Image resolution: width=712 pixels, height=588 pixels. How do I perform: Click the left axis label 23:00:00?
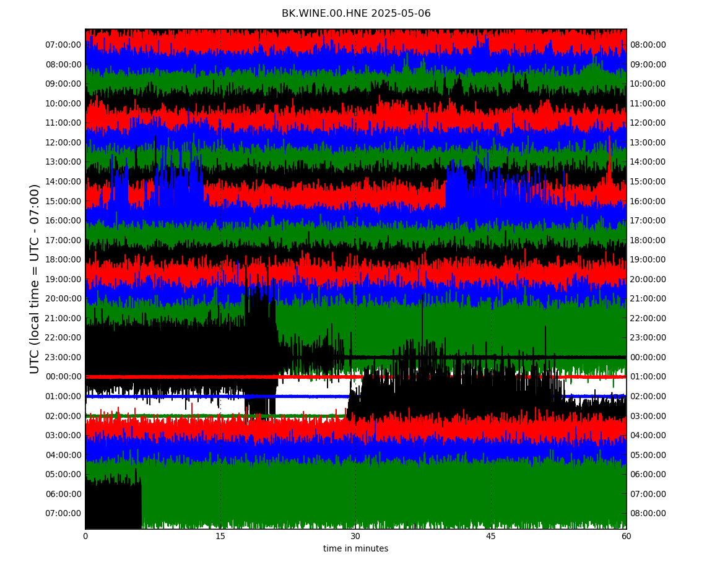click(64, 357)
